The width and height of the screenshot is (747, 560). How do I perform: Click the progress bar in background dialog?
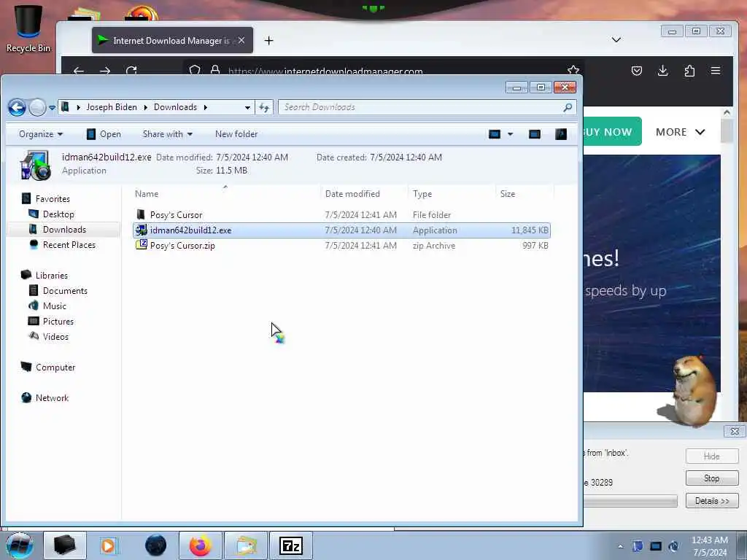[x=630, y=501]
